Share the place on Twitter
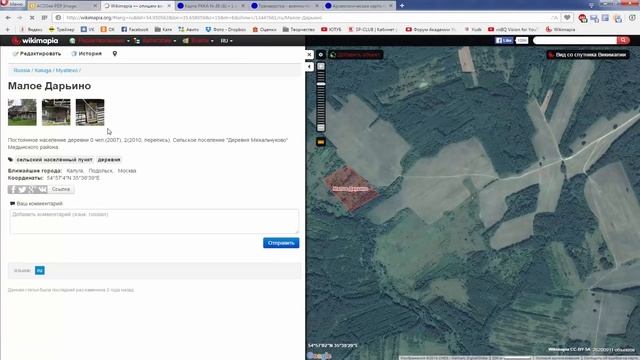Image resolution: width=640 pixels, height=360 pixels. [x=22, y=189]
